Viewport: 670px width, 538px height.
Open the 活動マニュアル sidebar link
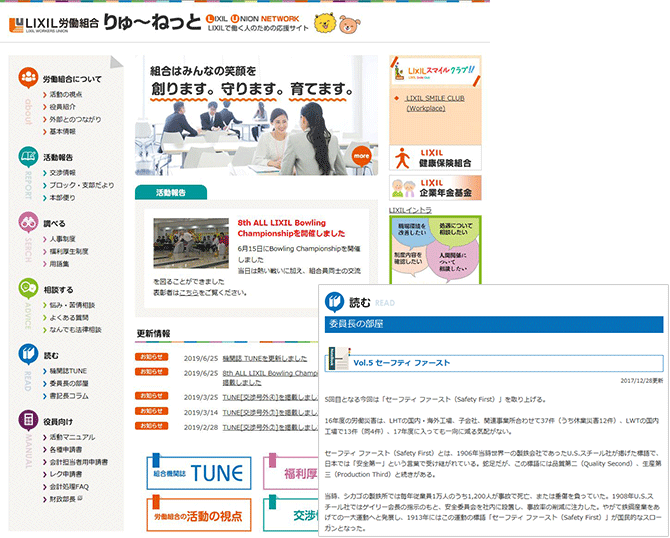(72, 437)
